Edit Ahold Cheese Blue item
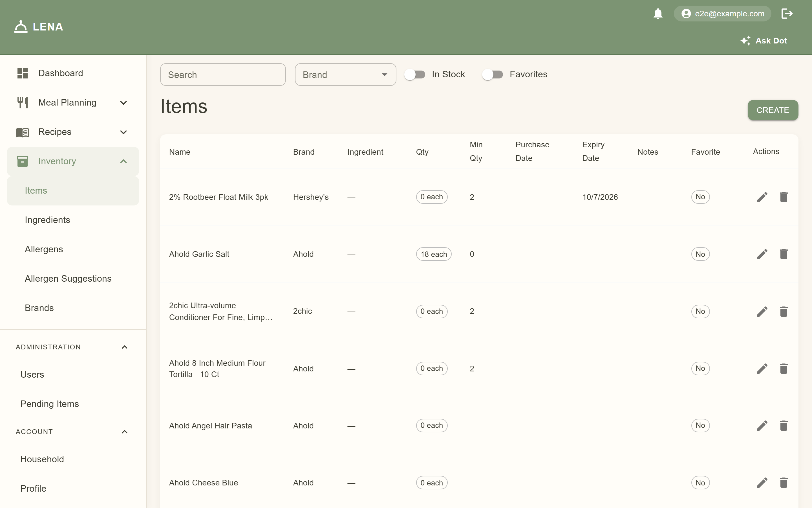 [x=762, y=483]
